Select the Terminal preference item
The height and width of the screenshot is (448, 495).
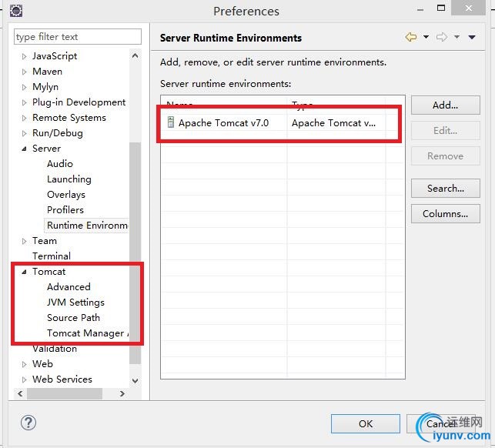pos(52,256)
